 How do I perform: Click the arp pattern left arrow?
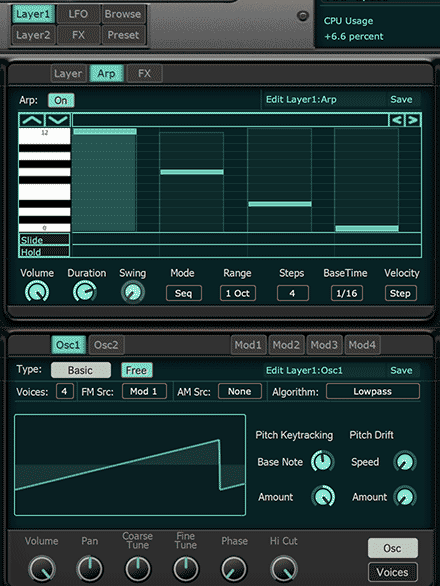[397, 120]
